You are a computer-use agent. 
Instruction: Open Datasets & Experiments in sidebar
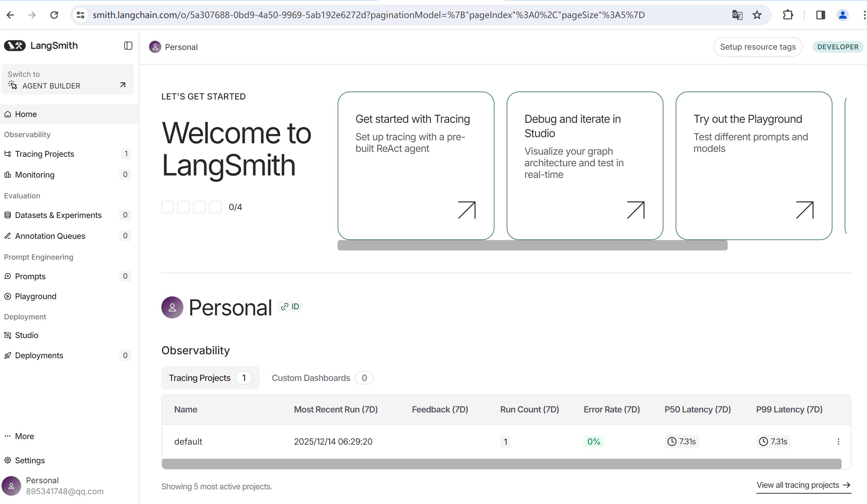tap(58, 215)
